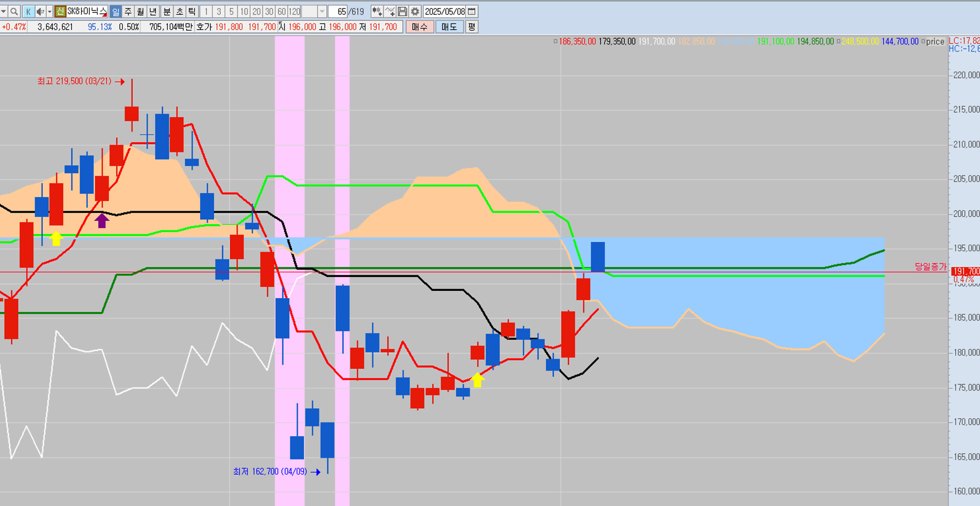
Task: Click the SK하이닉스 stock name field
Action: click(x=87, y=11)
